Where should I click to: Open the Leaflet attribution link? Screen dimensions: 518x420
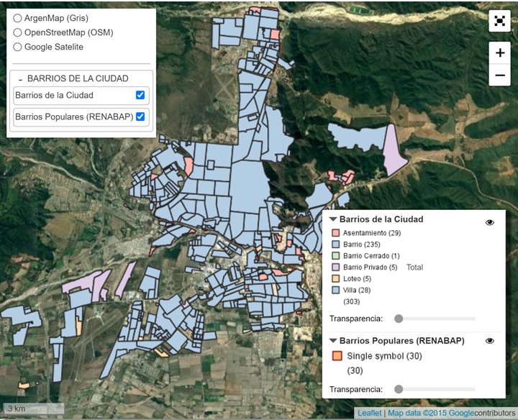coord(369,413)
